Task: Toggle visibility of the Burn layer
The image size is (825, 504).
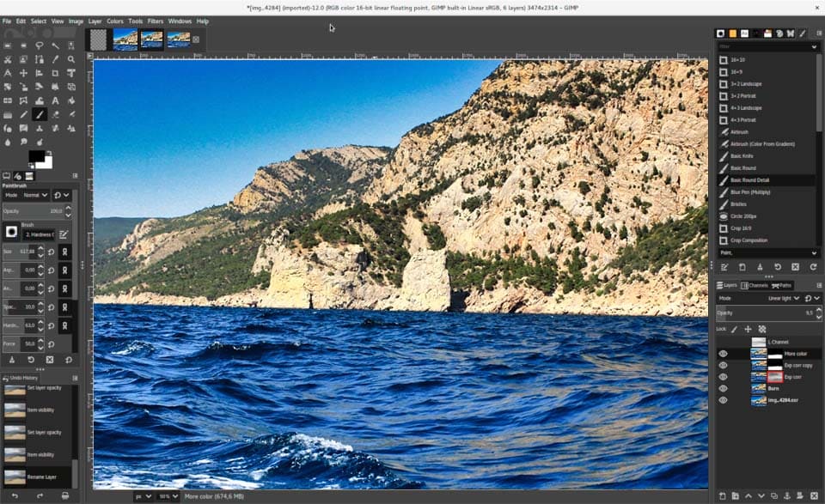Action: (x=723, y=388)
